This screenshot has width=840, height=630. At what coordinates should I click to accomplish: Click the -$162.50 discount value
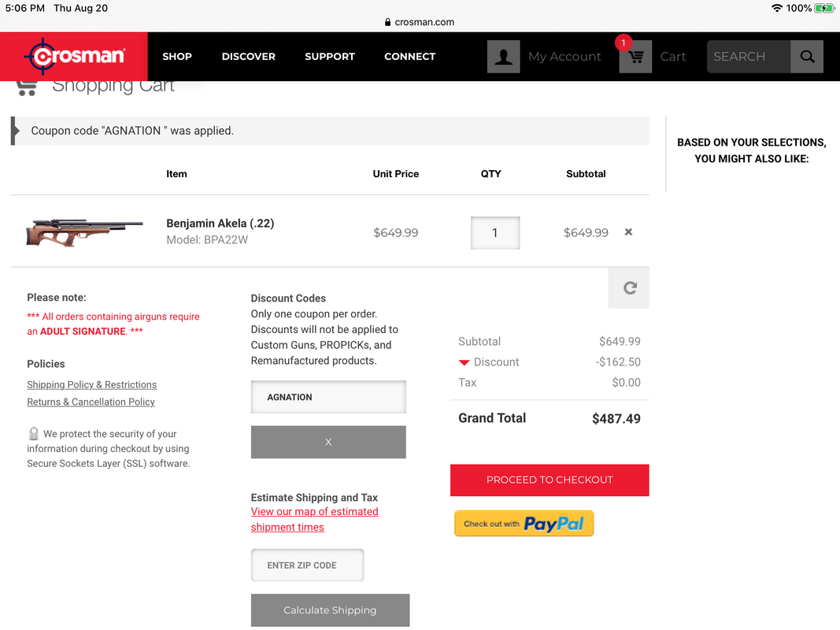tap(618, 362)
